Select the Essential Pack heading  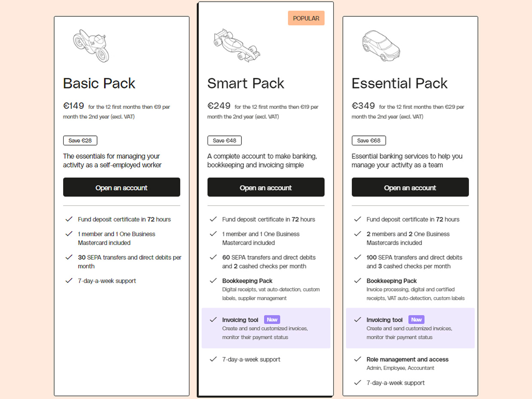[400, 83]
